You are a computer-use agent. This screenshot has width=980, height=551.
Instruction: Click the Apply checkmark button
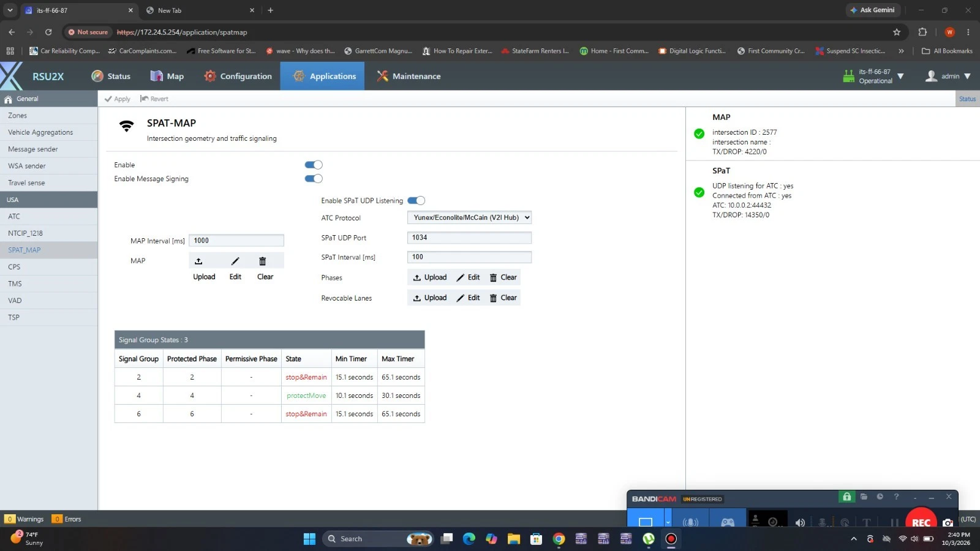point(117,99)
